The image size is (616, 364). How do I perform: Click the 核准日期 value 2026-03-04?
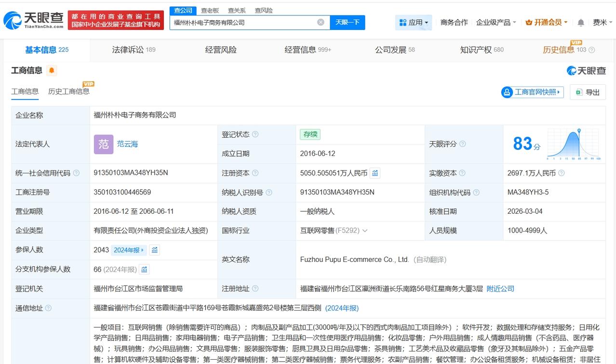point(525,211)
